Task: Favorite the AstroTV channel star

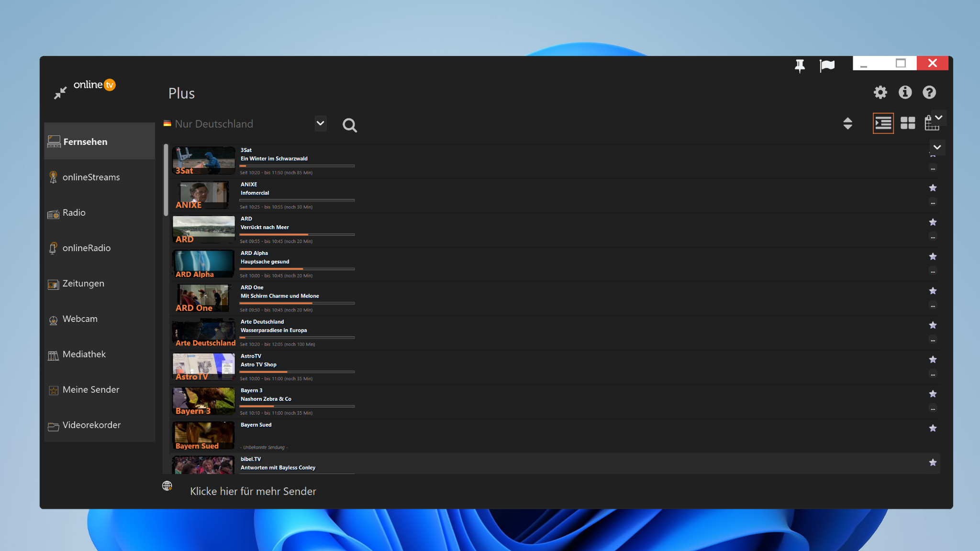Action: point(933,360)
